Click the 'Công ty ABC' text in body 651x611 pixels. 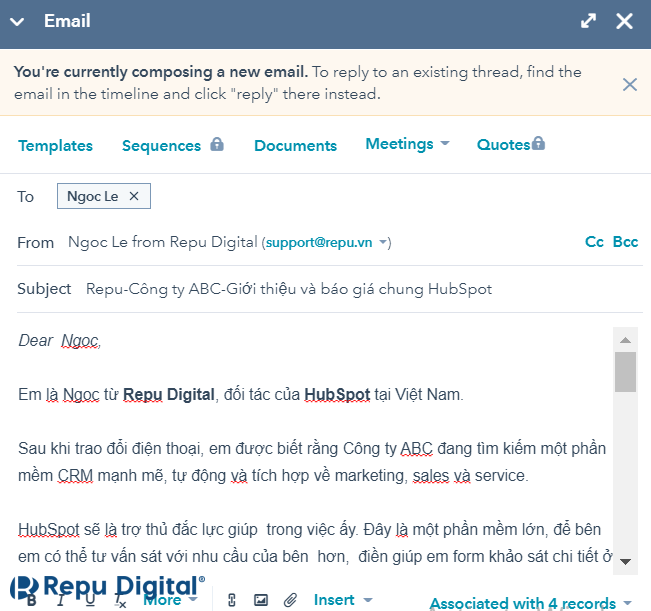pos(387,449)
